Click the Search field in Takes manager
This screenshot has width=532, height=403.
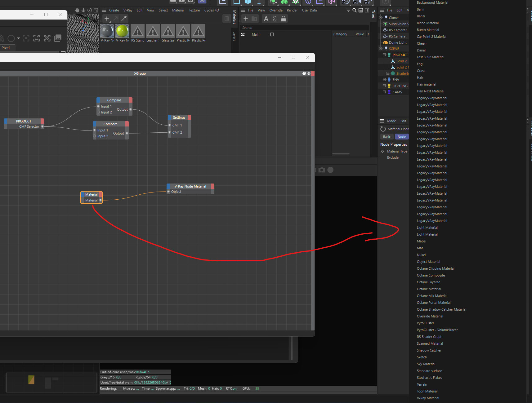point(305,28)
